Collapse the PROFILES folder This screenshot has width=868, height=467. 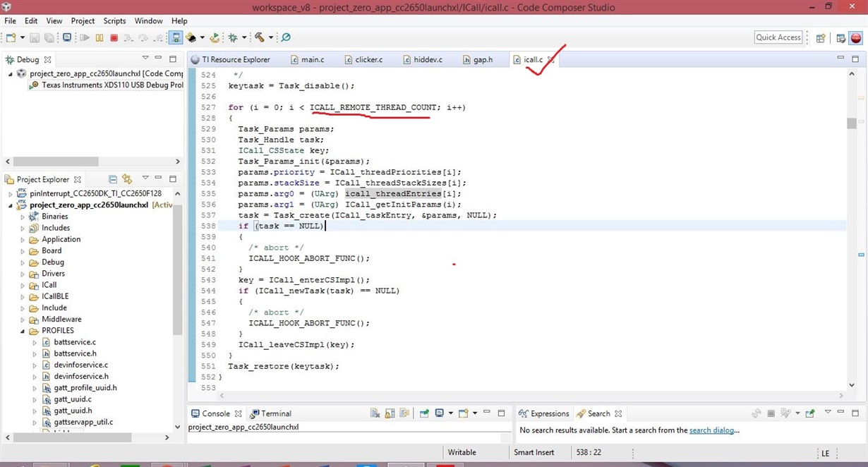tap(23, 331)
